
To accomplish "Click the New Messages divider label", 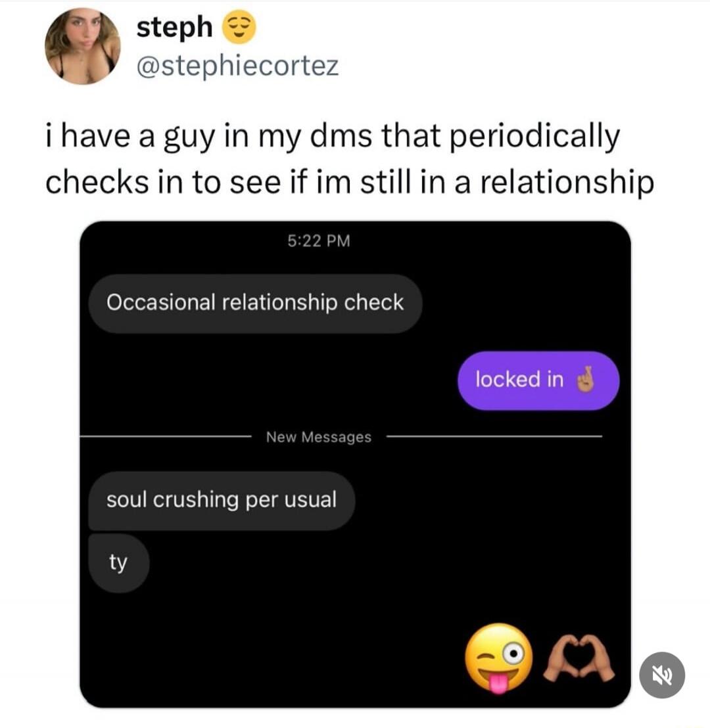I will (x=319, y=437).
